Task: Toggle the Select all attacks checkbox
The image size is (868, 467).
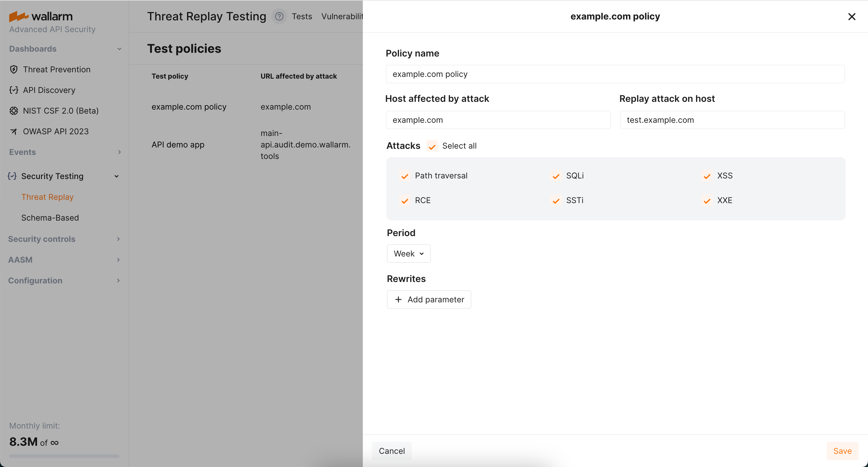Action: [432, 146]
